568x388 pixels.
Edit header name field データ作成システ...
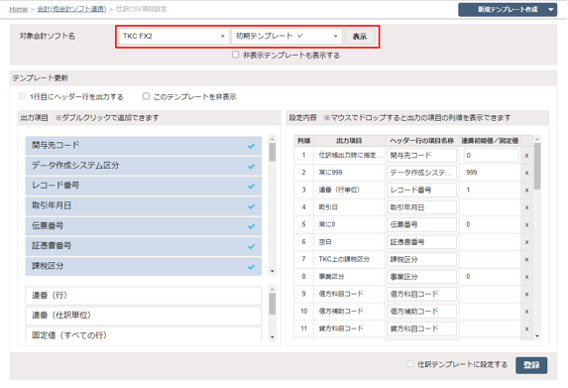422,173
